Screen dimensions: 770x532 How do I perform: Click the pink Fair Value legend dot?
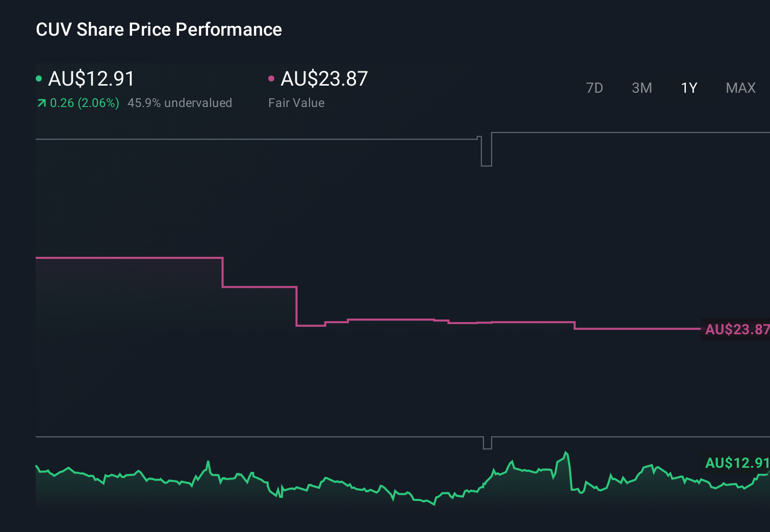click(271, 78)
